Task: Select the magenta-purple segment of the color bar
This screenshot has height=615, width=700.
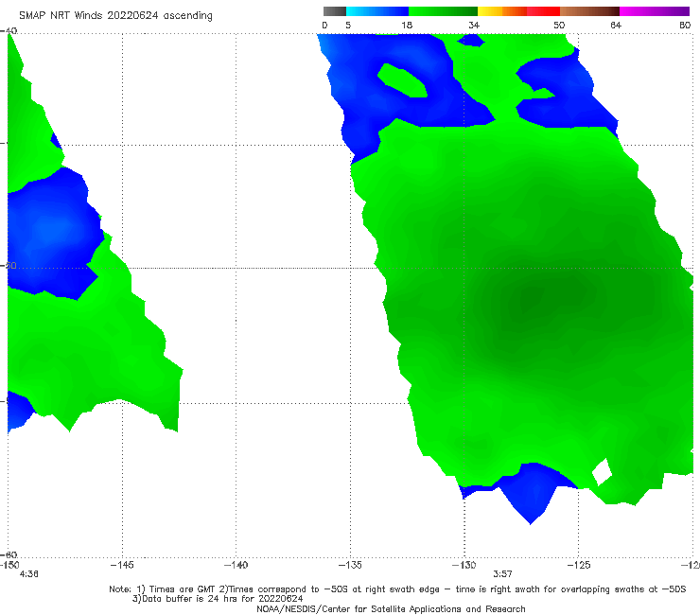Action: [x=655, y=11]
